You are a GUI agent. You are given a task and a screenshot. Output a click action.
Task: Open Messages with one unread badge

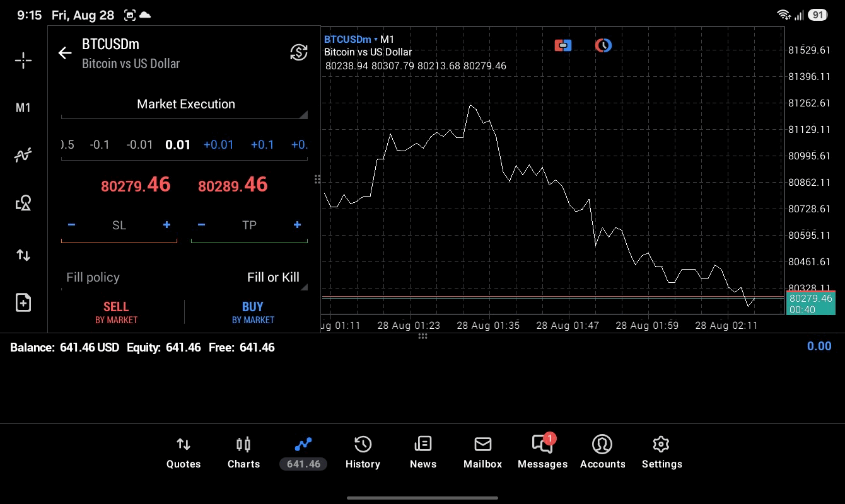pyautogui.click(x=542, y=452)
